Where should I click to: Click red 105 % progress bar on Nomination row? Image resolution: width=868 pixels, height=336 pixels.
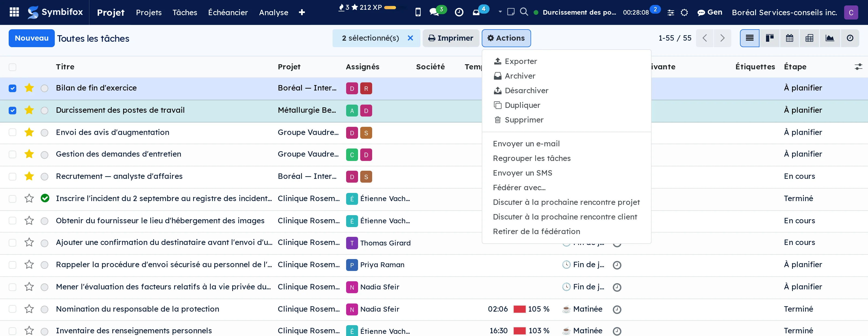click(519, 309)
